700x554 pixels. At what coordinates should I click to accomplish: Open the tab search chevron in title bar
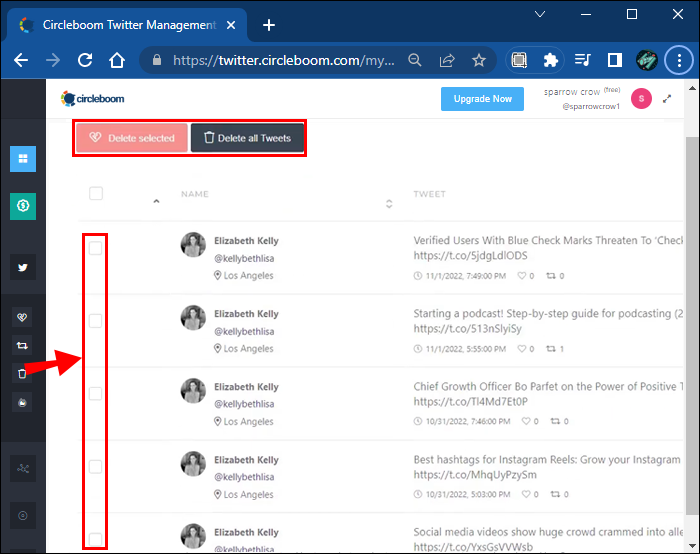click(x=540, y=14)
